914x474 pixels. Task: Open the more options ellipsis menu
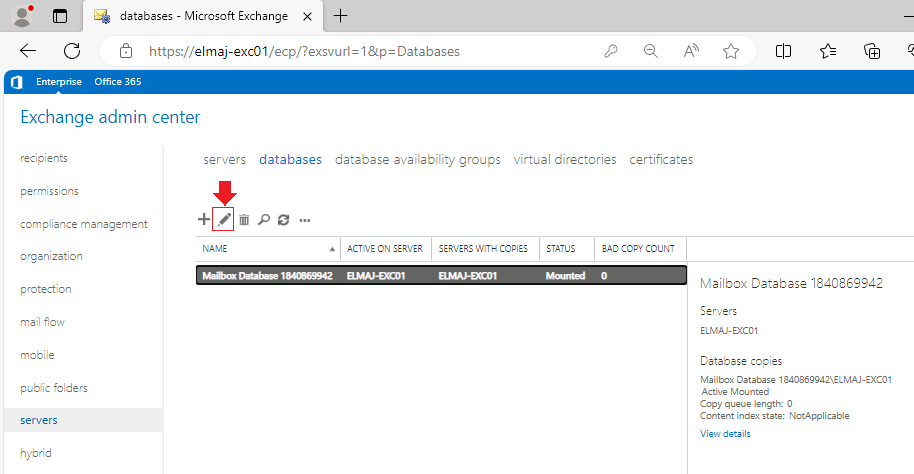[305, 220]
